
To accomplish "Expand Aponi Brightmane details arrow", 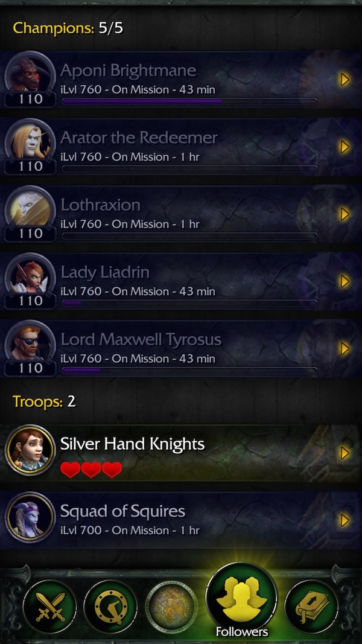I will (x=345, y=79).
